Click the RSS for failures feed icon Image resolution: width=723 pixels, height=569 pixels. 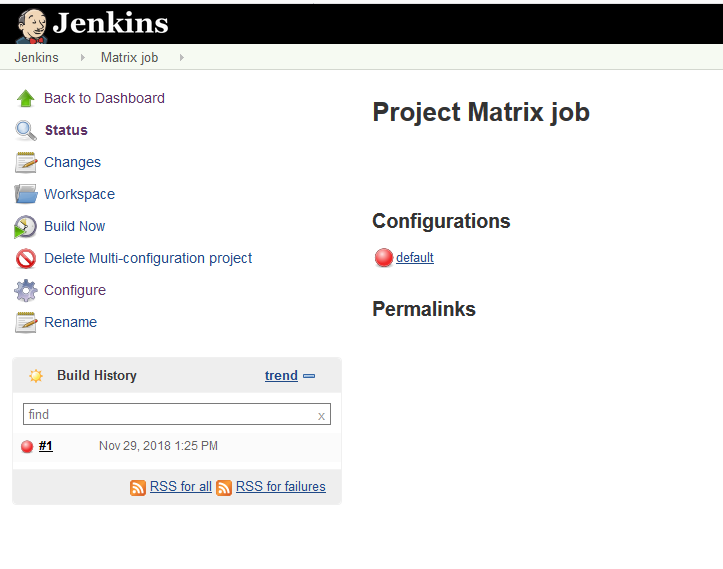pos(224,487)
